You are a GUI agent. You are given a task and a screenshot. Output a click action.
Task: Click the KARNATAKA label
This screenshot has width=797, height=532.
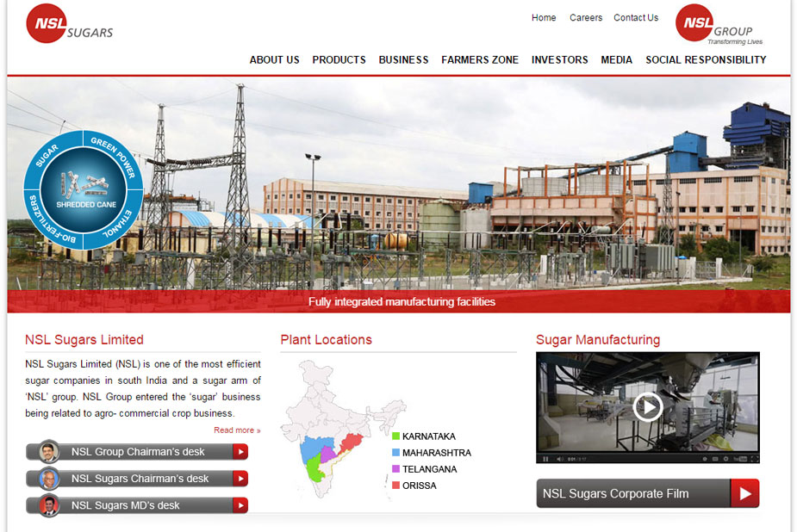pos(429,436)
